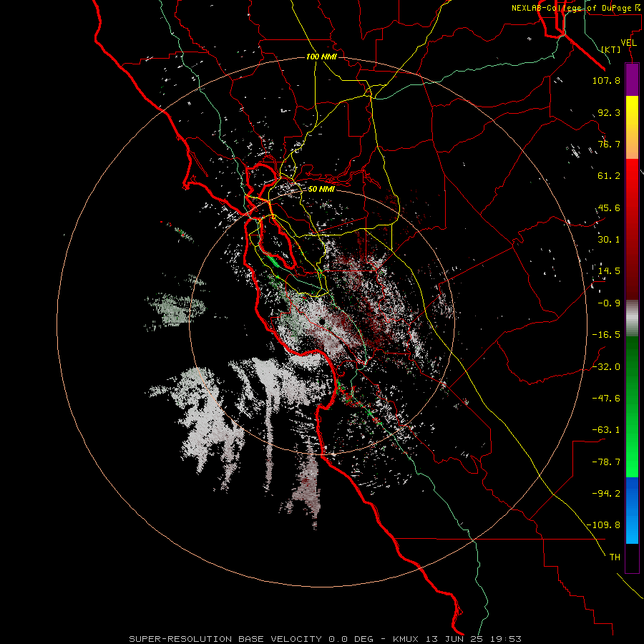
Task: Click the 61.2 legend value
Action: [x=609, y=176]
